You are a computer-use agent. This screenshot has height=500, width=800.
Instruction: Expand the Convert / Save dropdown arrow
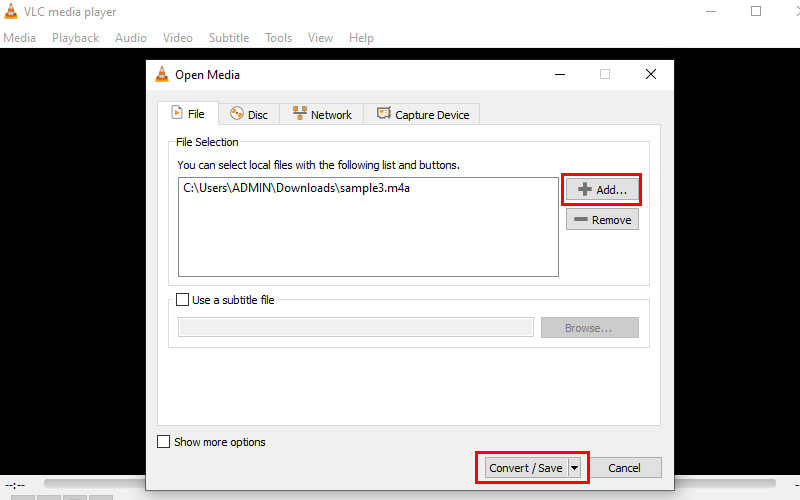point(574,468)
